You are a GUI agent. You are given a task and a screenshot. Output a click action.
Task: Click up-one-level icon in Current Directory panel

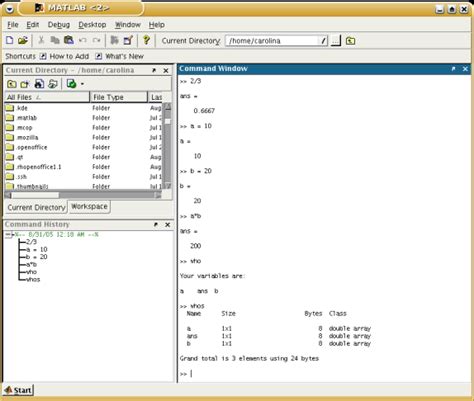click(x=12, y=84)
